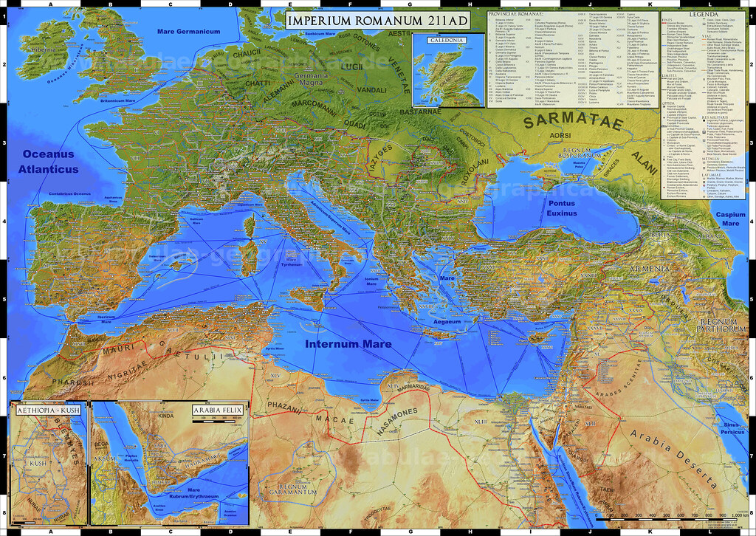Click the GOTONES tribe label
The height and width of the screenshot is (536, 756).
click(367, 42)
